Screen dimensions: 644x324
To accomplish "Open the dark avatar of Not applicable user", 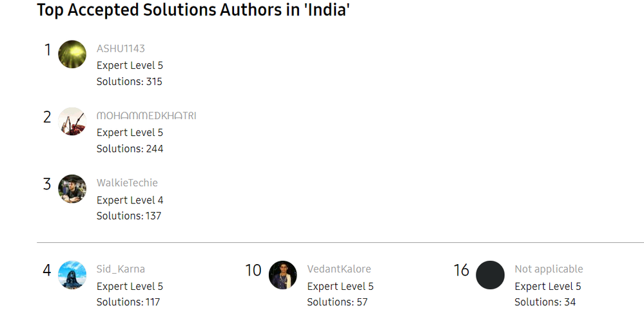I will click(x=491, y=274).
